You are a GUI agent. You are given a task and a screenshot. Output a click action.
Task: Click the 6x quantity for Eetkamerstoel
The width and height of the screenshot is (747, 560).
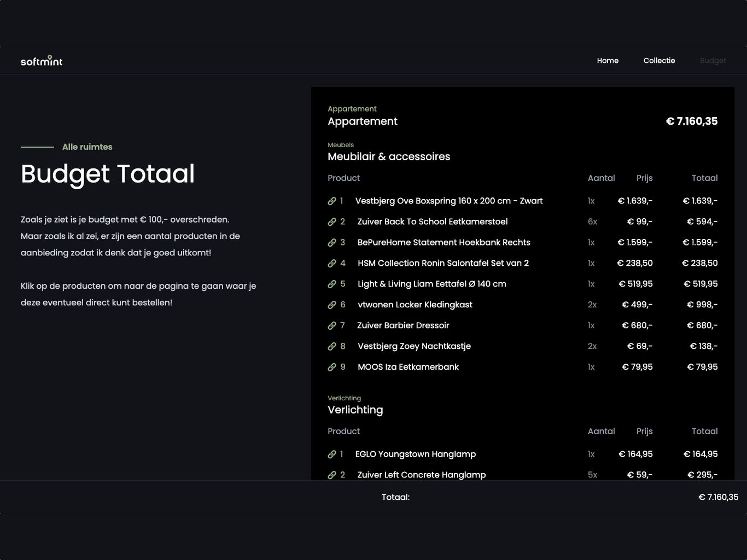(x=593, y=221)
